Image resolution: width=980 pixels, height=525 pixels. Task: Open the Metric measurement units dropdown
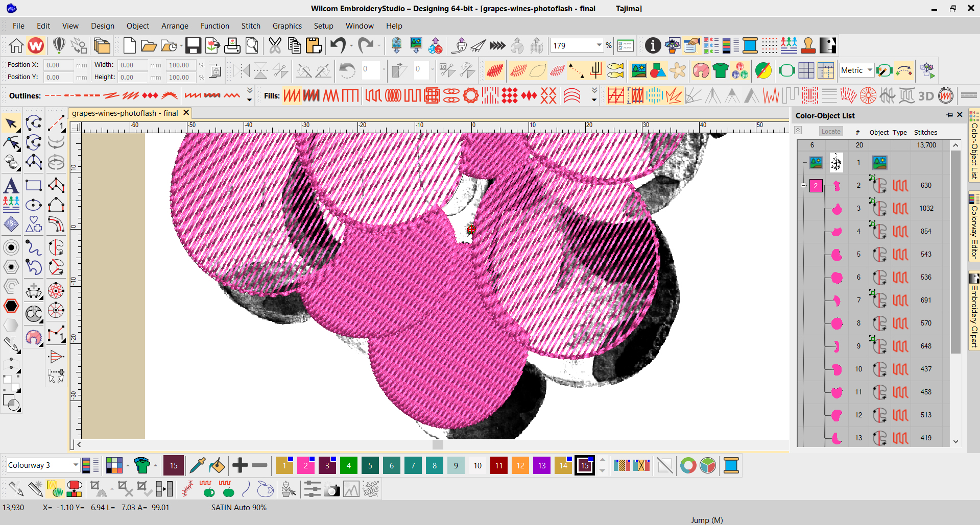pos(870,70)
